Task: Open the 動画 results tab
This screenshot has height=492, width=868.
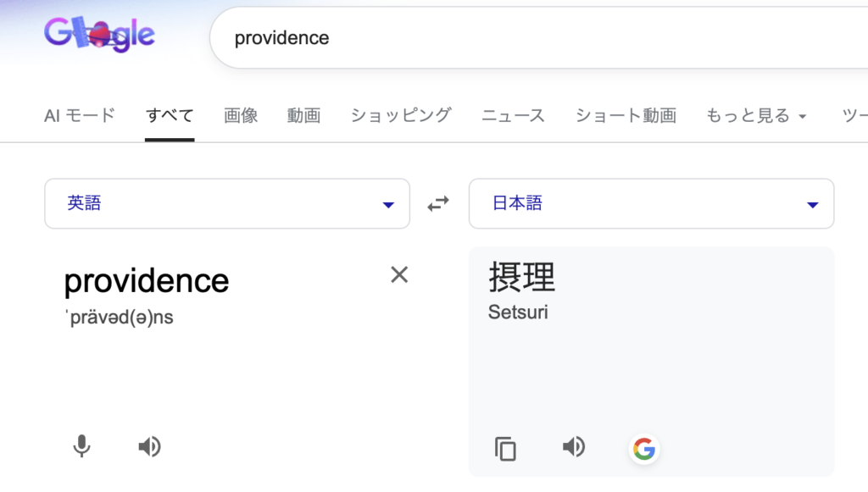Action: (303, 116)
